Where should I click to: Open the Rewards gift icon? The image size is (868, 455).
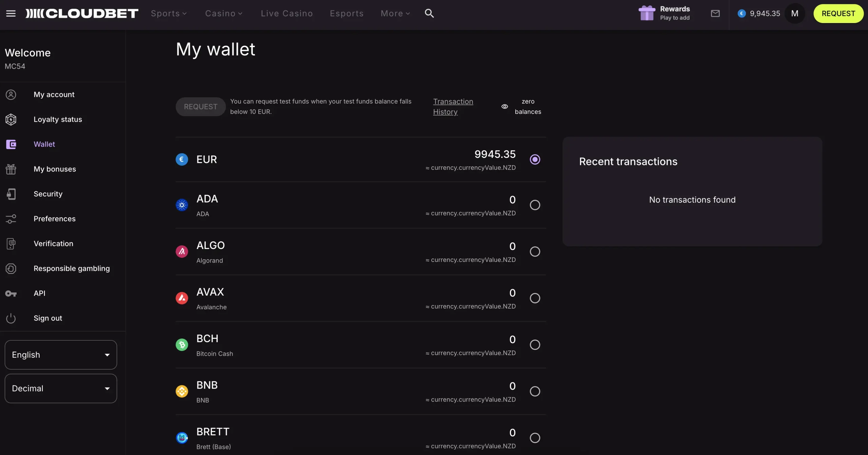647,13
